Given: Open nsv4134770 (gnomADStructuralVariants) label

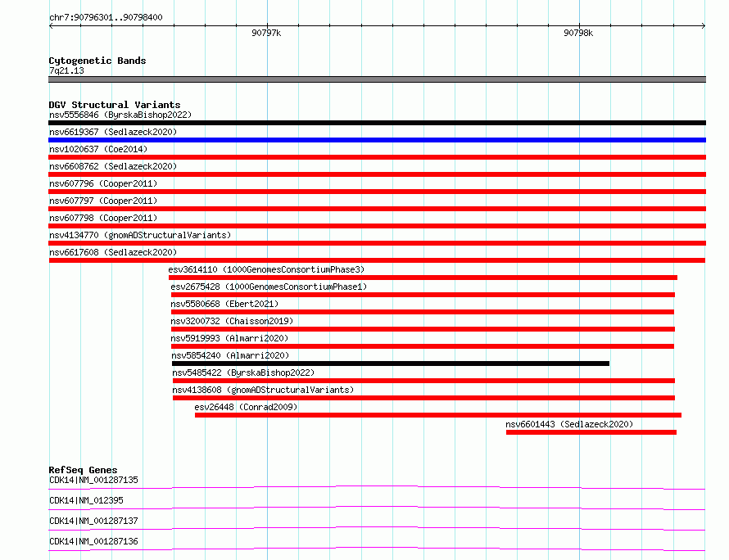Looking at the screenshot, I should (140, 235).
